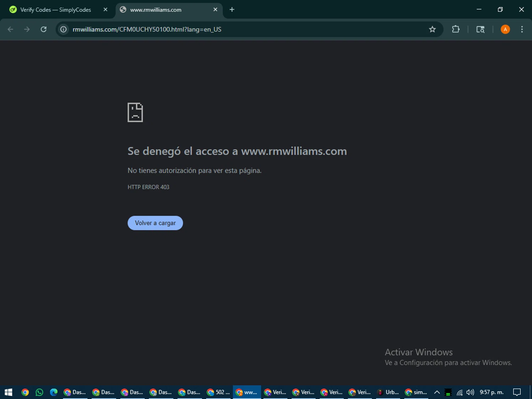Viewport: 532px width, 399px height.
Task: Close the www.rmwilliams.com tab
Action: click(x=215, y=10)
